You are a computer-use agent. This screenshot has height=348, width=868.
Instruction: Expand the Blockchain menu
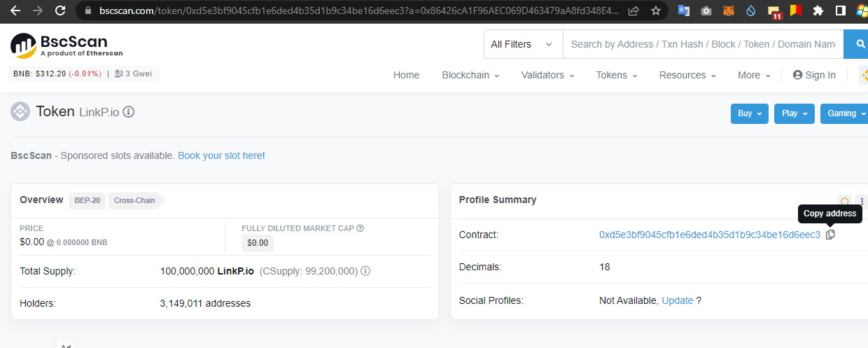[470, 75]
